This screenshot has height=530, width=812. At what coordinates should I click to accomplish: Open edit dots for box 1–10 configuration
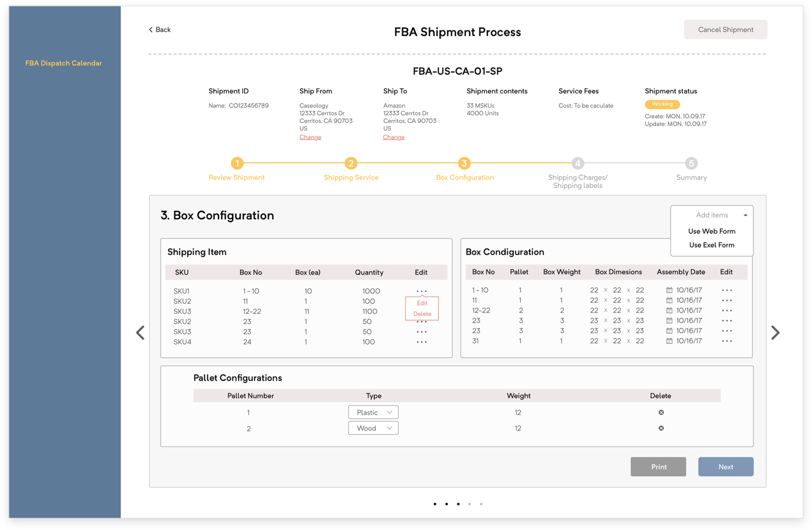click(727, 290)
